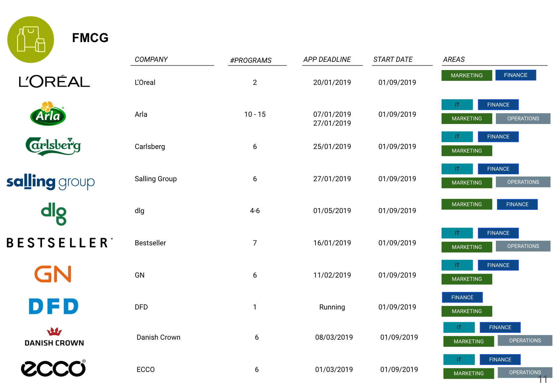The height and width of the screenshot is (392, 559).
Task: Click the OPERATIONS tag in Danish Crown row
Action: click(x=525, y=340)
